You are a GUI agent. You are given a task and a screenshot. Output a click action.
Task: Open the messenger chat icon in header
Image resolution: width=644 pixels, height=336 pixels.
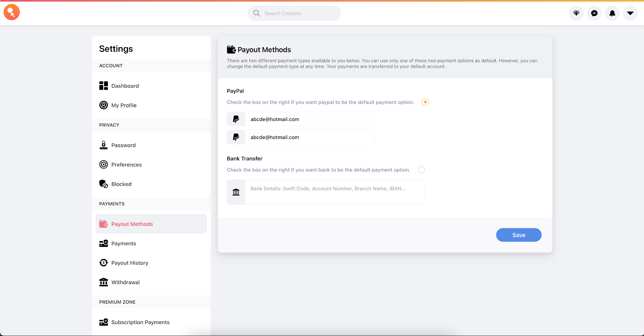(594, 13)
